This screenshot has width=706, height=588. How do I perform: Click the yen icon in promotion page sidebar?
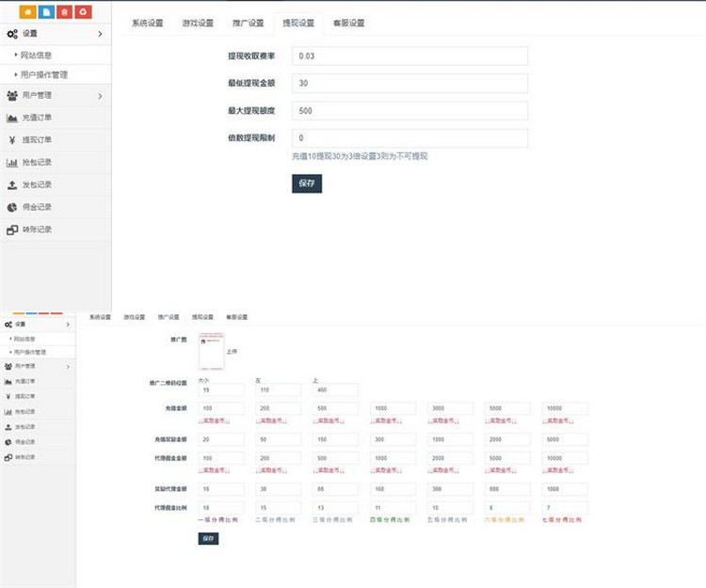[x=8, y=397]
